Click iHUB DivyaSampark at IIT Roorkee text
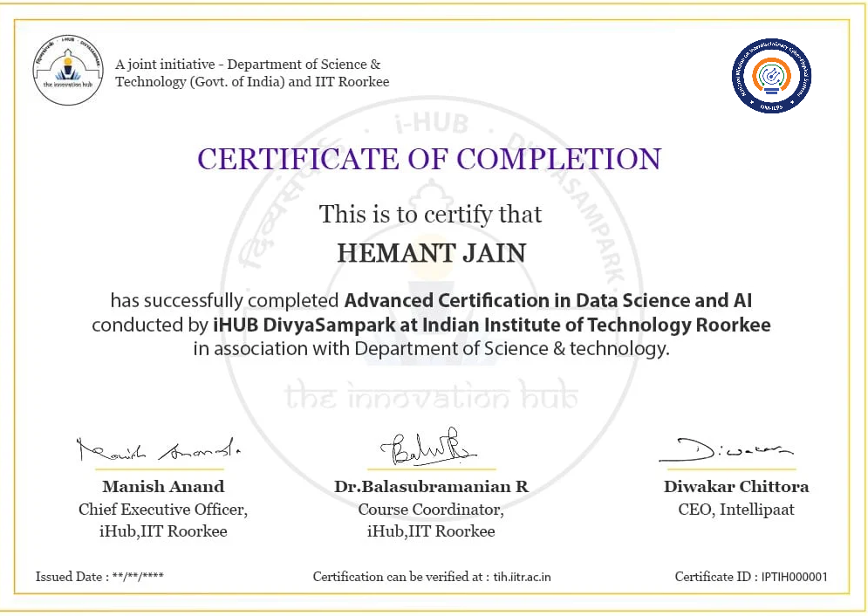868x616 pixels. (491, 325)
